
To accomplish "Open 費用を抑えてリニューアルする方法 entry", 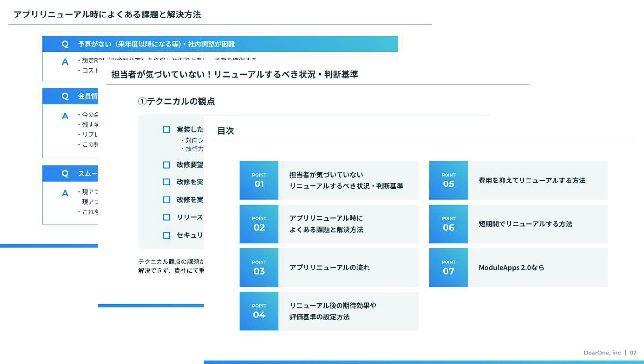I will coord(532,181).
